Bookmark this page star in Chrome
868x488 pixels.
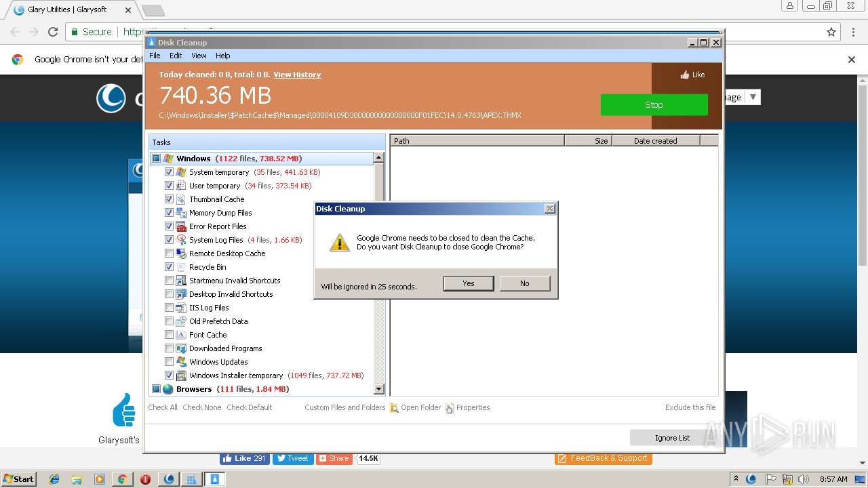coord(831,32)
